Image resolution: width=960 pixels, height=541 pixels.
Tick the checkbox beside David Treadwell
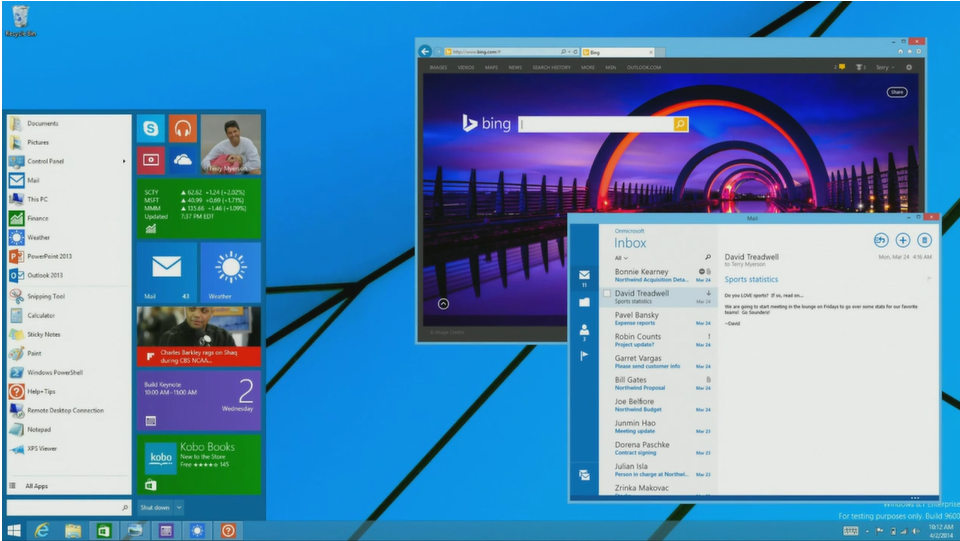(607, 294)
